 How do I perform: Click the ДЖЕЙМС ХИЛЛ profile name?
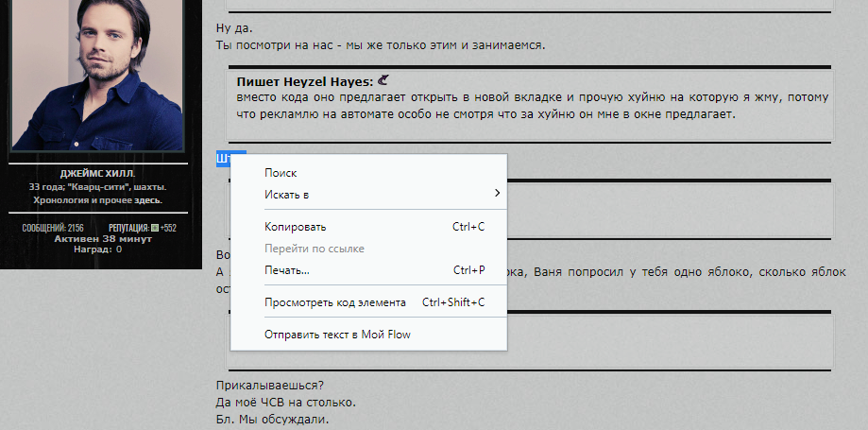[x=97, y=174]
